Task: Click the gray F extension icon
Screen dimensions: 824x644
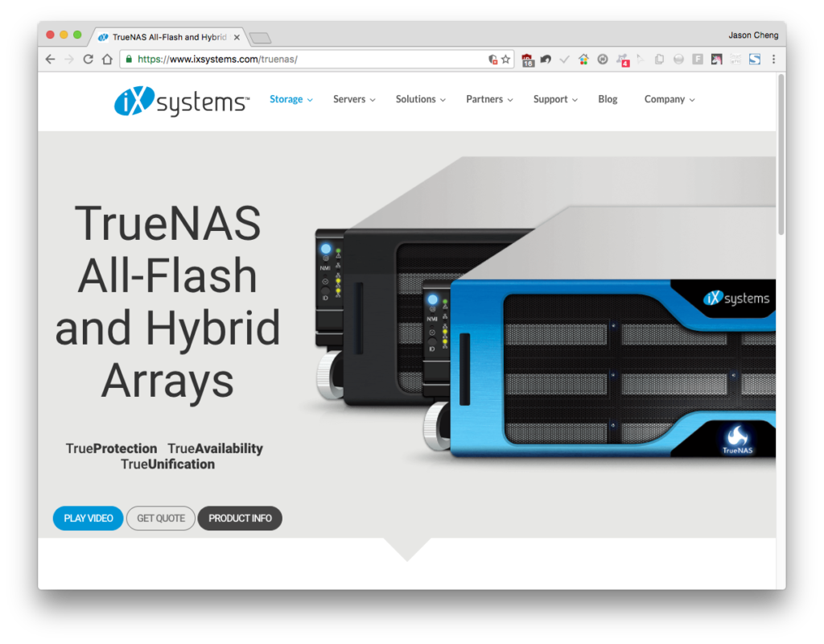Action: pyautogui.click(x=698, y=60)
